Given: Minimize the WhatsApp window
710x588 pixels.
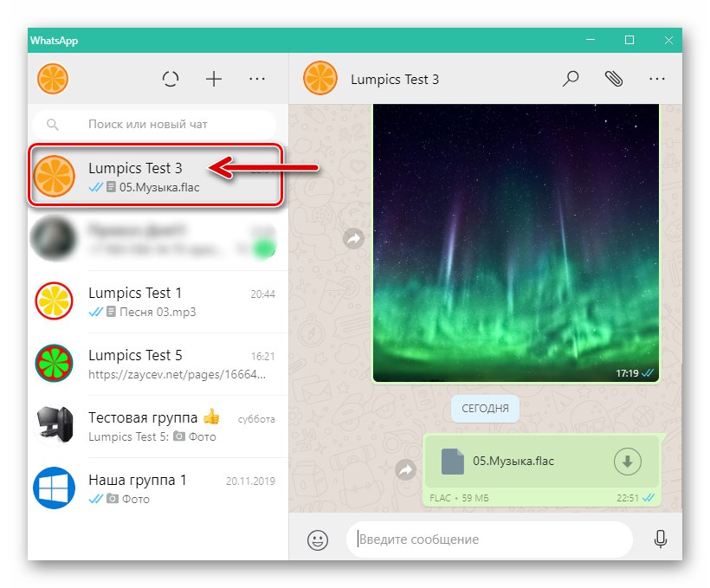Looking at the screenshot, I should [590, 40].
